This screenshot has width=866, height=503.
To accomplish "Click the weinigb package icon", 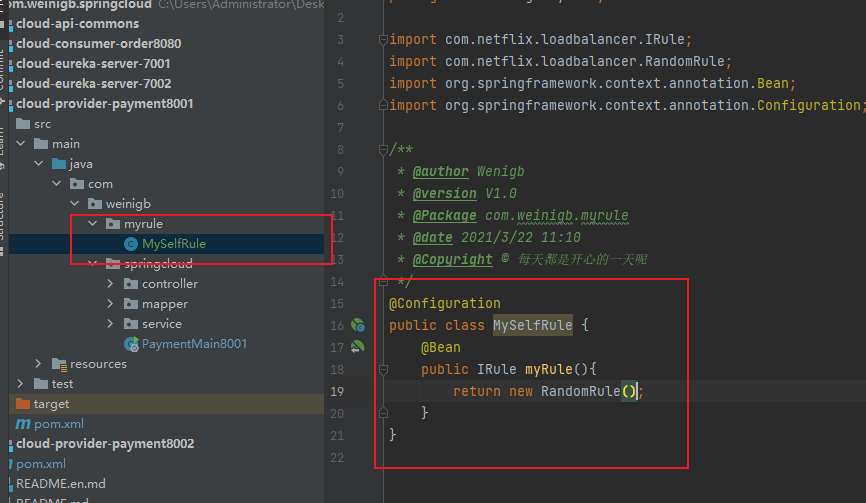I will (95, 204).
